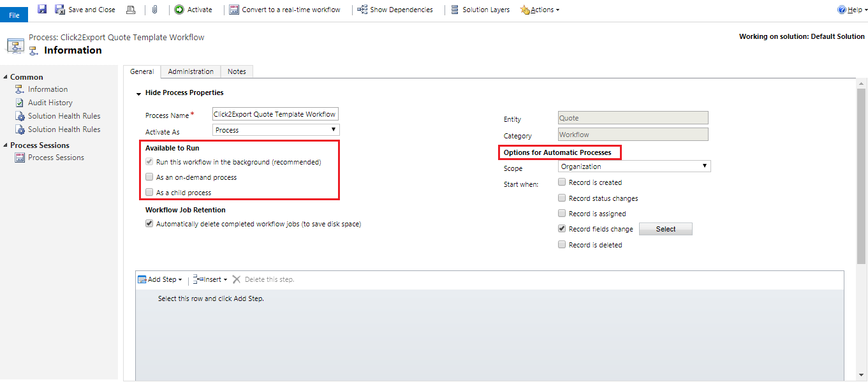Collapse the Hide Process Properties section
Screen dimensions: 868x382
[x=138, y=94]
